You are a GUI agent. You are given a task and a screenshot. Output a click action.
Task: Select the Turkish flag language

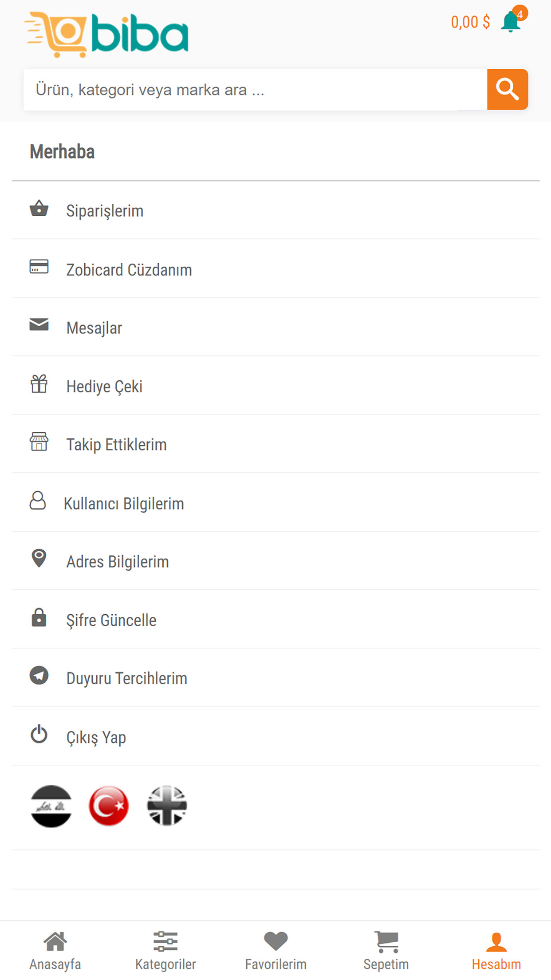[x=109, y=806]
